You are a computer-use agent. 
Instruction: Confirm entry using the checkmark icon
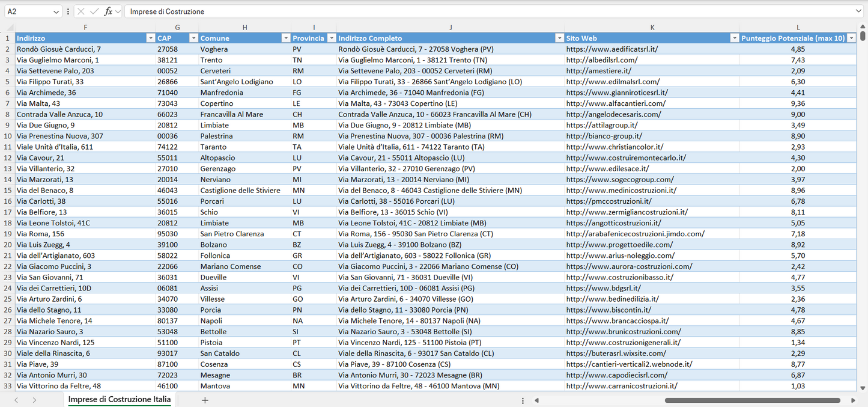(94, 11)
